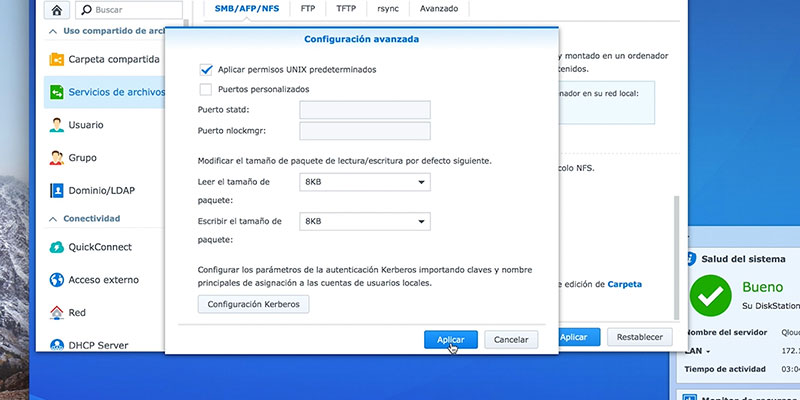This screenshot has height=400, width=800.
Task: Open Configuración Kerberos button
Action: [x=253, y=304]
